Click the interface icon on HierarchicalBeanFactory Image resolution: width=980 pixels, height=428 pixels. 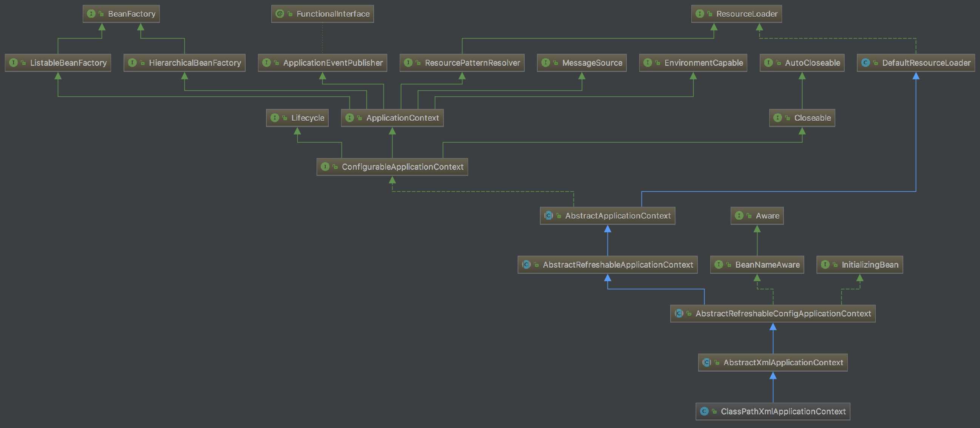[x=132, y=62]
